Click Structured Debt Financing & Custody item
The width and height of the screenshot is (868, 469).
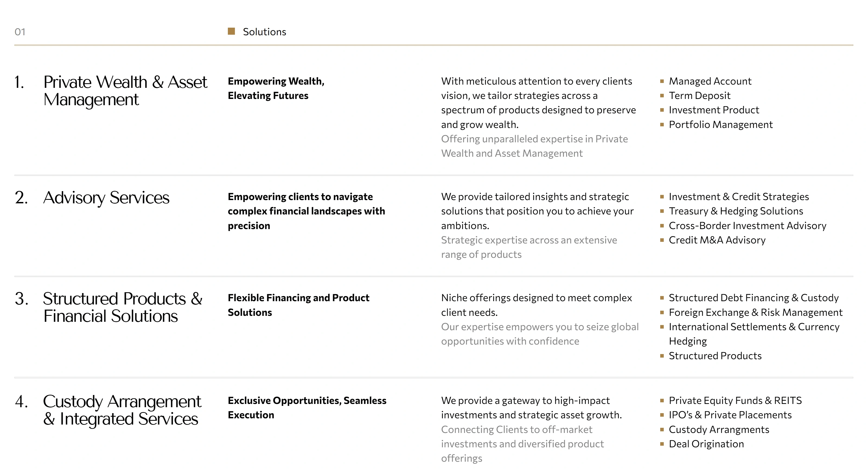tap(754, 298)
